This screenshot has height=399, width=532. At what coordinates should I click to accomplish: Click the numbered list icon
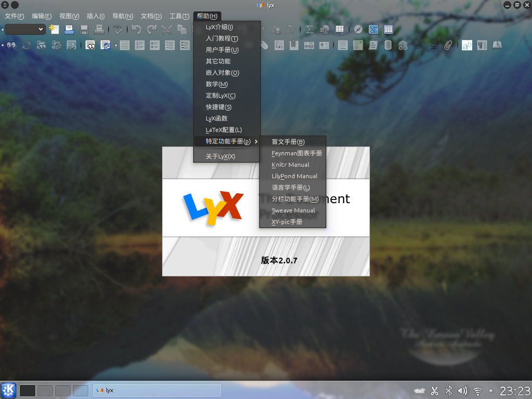click(x=140, y=45)
